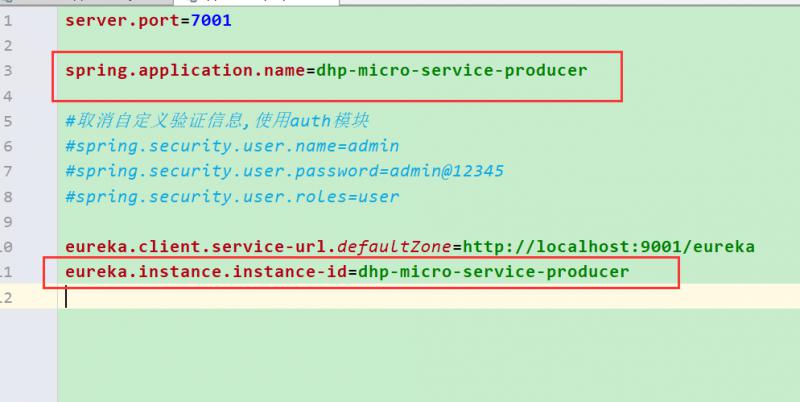Click the port value 7001
Image resolution: width=800 pixels, height=402 pixels.
pyautogui.click(x=211, y=21)
